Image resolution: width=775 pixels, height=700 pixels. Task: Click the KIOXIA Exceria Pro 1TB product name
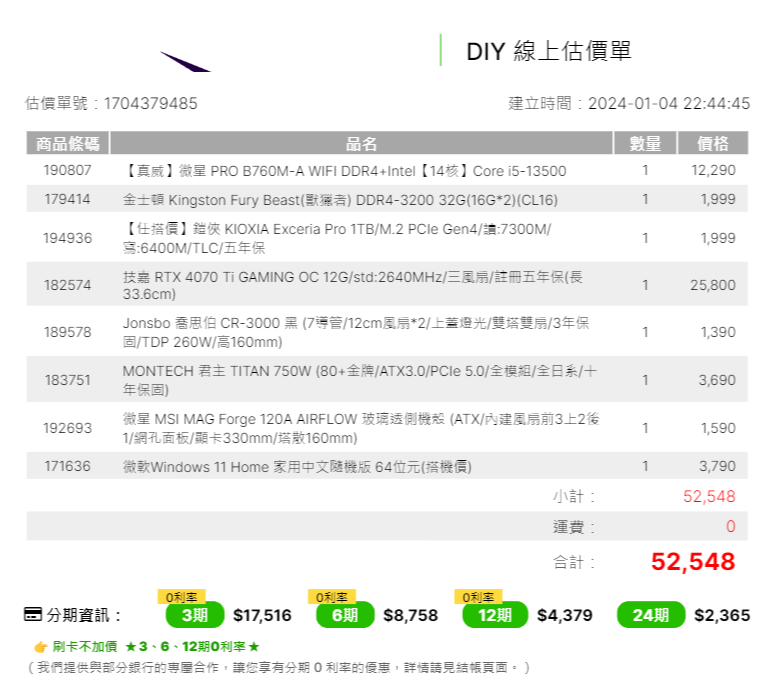tap(337, 238)
